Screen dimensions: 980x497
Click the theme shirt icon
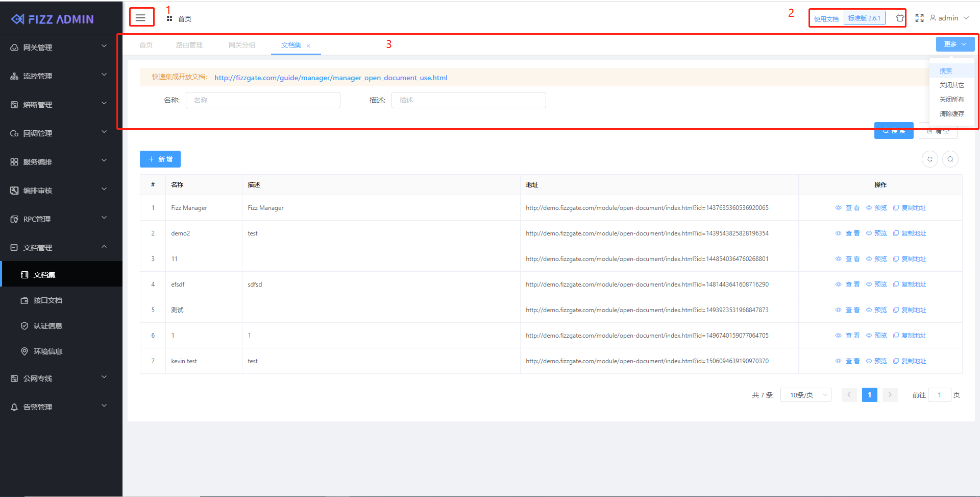click(900, 18)
